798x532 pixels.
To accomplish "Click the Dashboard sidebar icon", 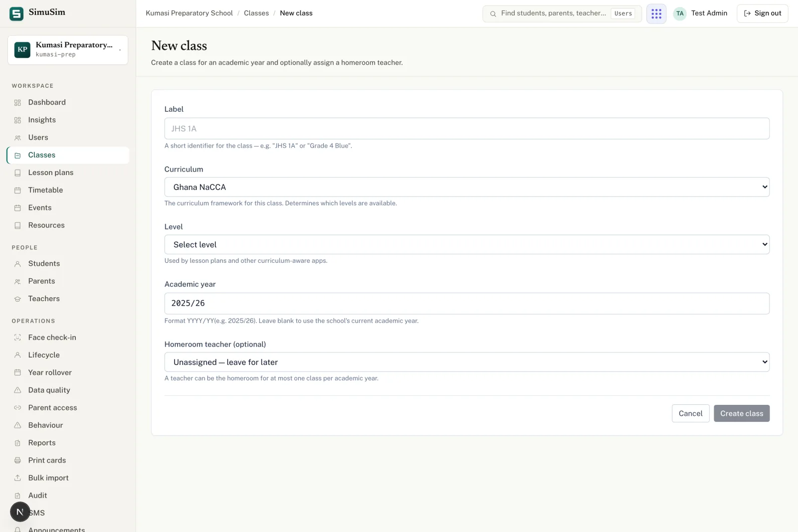I will (17, 103).
